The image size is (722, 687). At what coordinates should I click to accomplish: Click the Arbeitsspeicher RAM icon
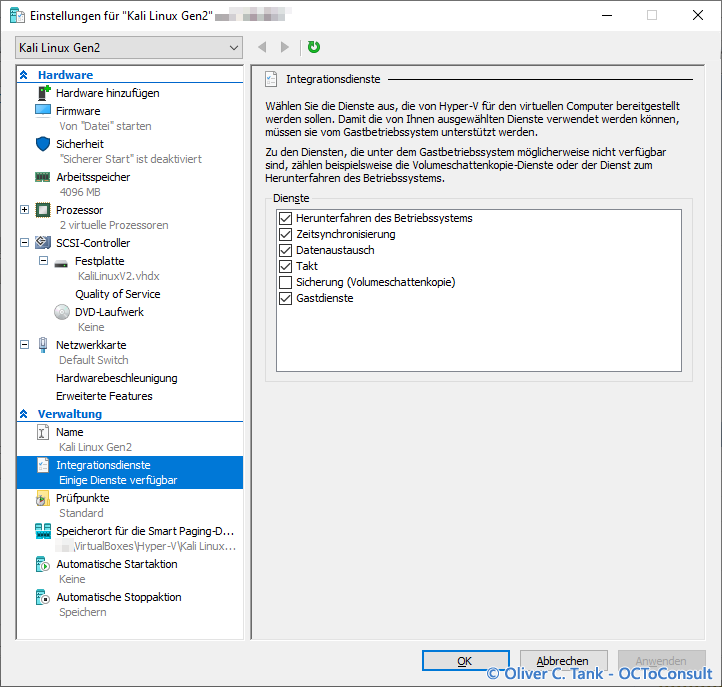coord(42,177)
